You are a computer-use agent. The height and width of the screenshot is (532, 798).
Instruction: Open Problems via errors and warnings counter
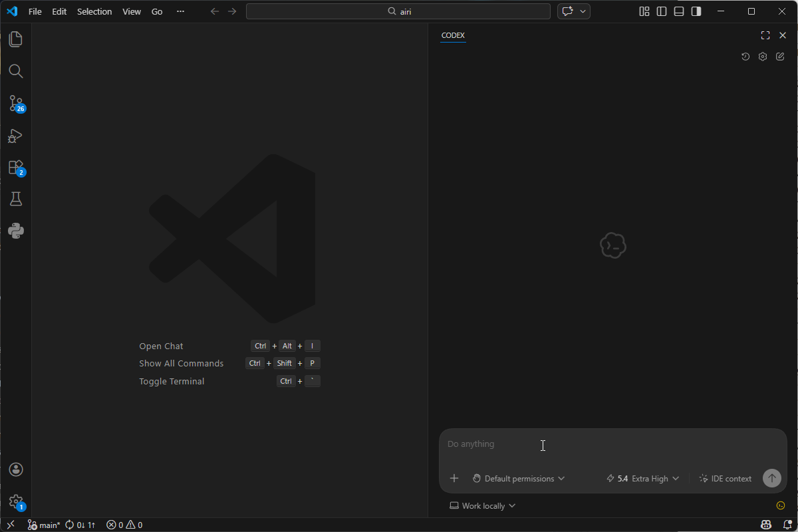124,525
